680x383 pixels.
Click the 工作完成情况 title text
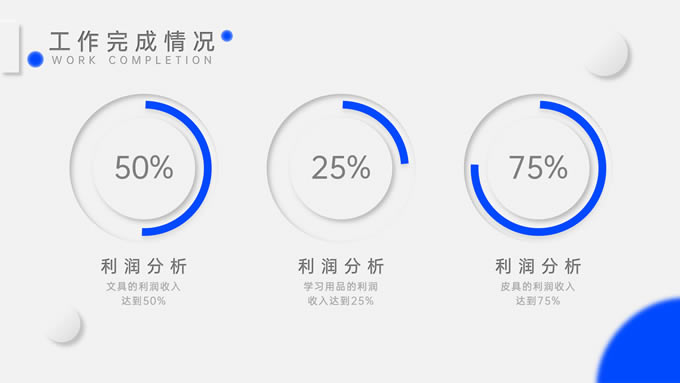132,42
